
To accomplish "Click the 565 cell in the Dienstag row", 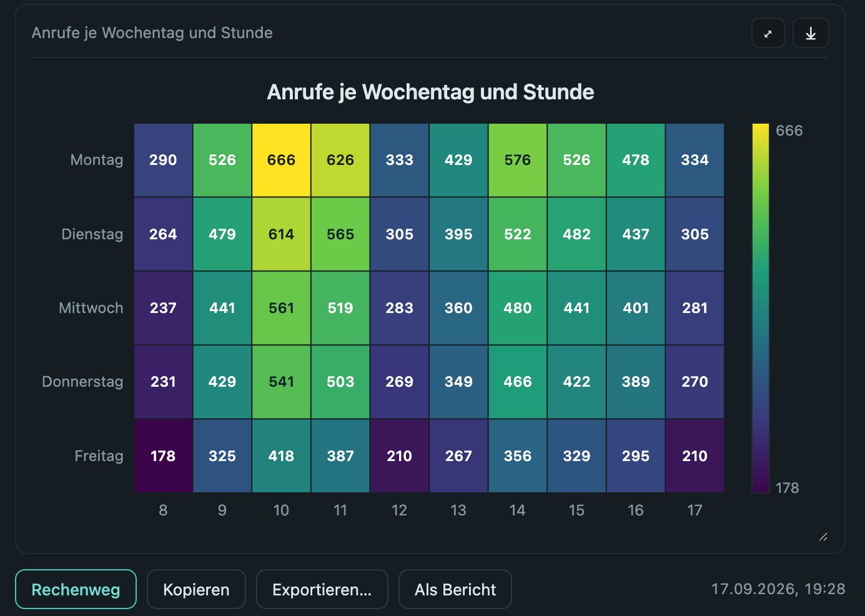I will 340,234.
